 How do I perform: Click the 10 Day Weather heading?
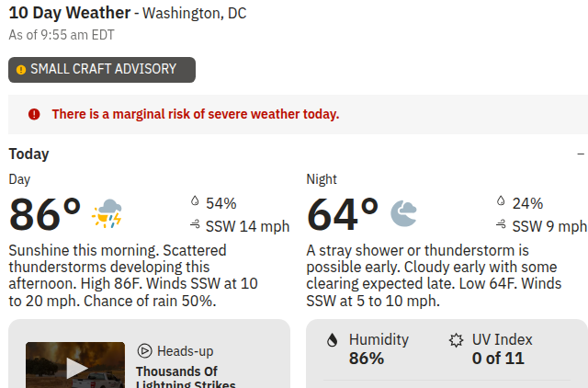70,13
